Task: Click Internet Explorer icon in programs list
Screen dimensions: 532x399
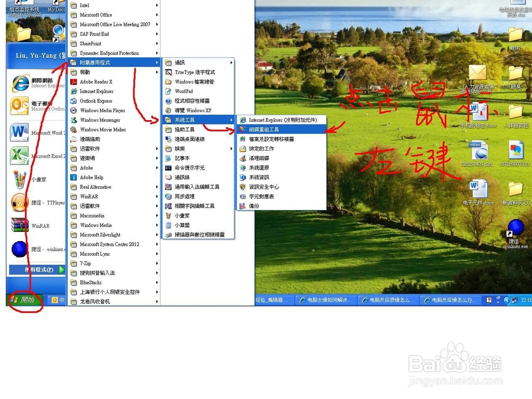Action: (x=73, y=92)
